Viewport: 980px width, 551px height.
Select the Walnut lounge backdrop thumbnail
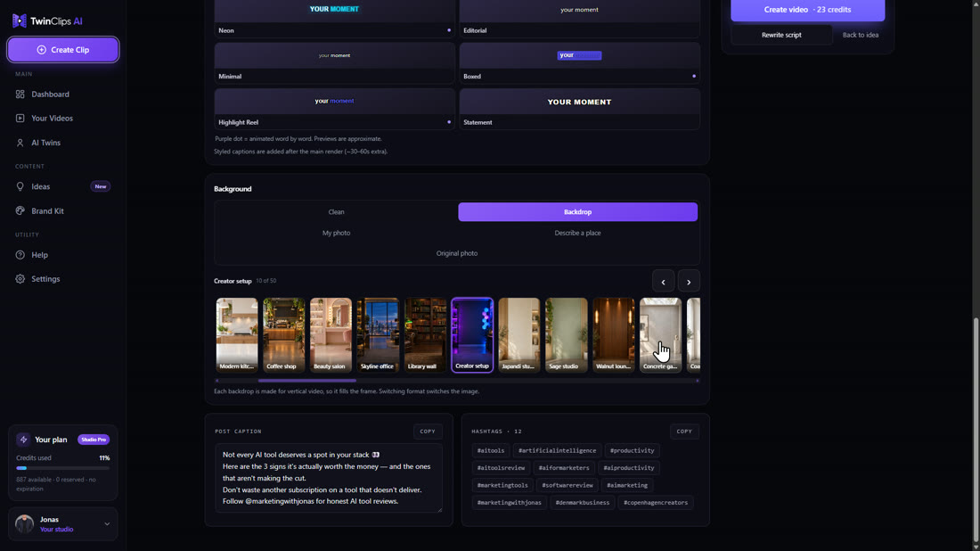(613, 334)
